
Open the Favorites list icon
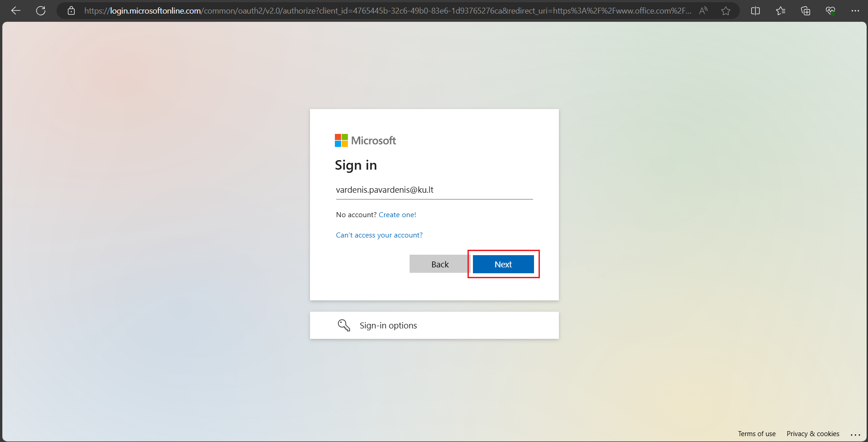coord(780,10)
